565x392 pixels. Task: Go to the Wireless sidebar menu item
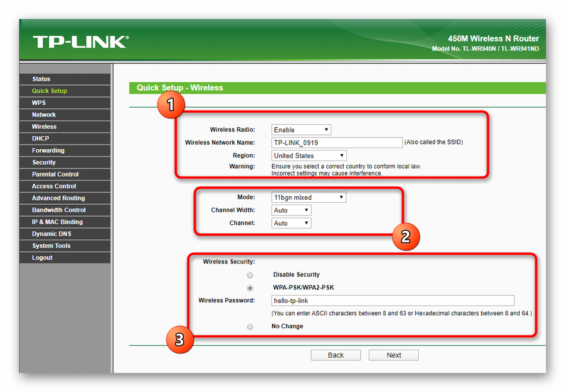[x=45, y=127]
